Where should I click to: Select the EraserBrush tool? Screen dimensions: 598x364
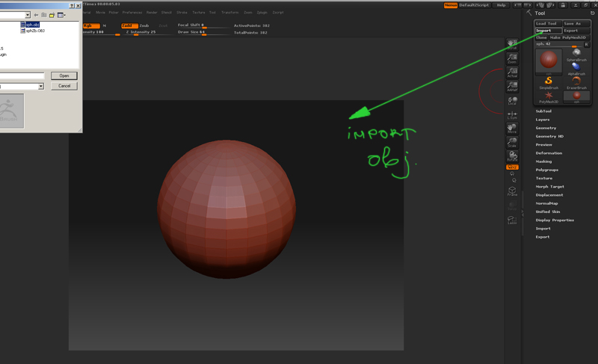[x=576, y=81]
